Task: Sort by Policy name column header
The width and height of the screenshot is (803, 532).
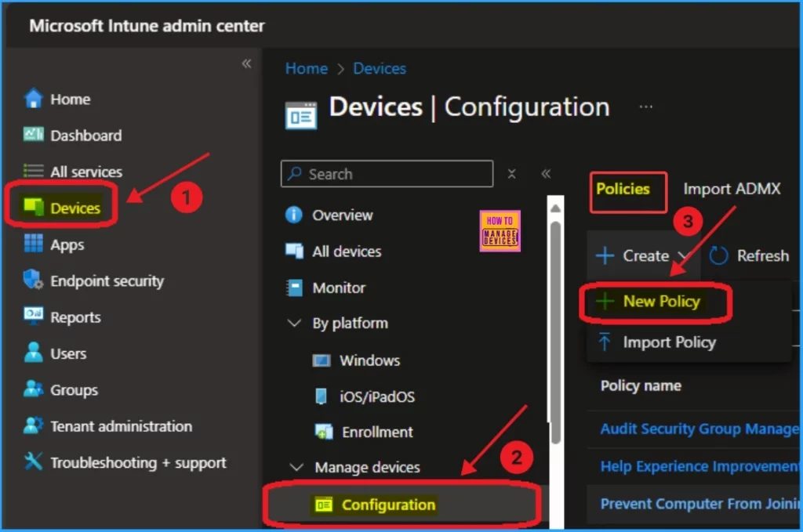Action: point(641,385)
